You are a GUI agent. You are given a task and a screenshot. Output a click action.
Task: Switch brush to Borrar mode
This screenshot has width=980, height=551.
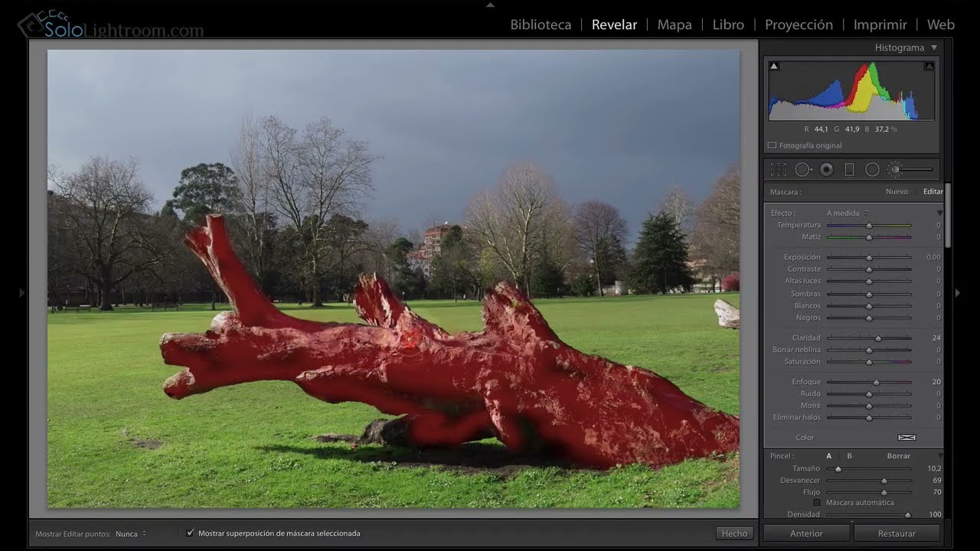tap(899, 456)
